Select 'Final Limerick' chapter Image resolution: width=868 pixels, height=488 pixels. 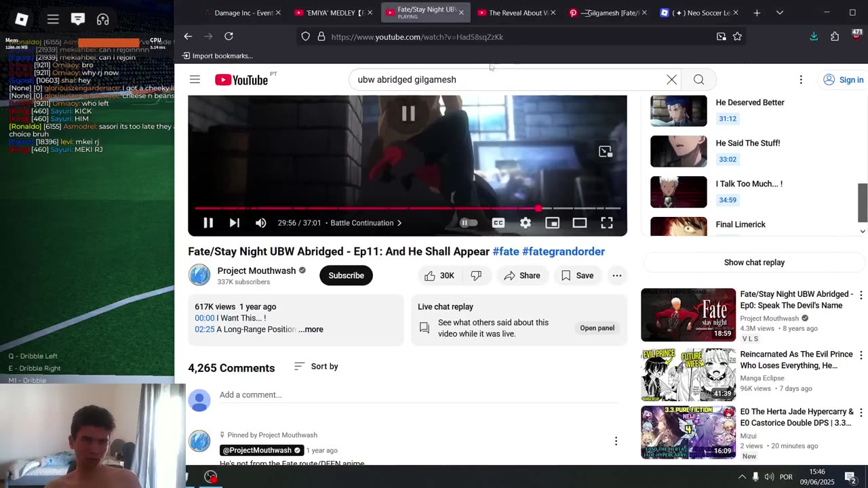750,226
